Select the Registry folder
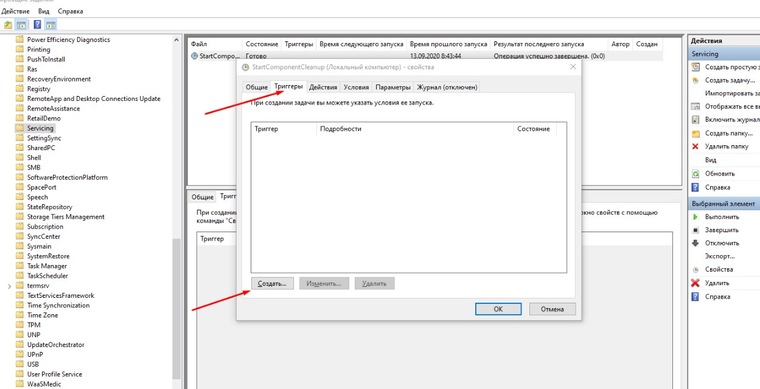This screenshot has width=760, height=389. point(38,89)
